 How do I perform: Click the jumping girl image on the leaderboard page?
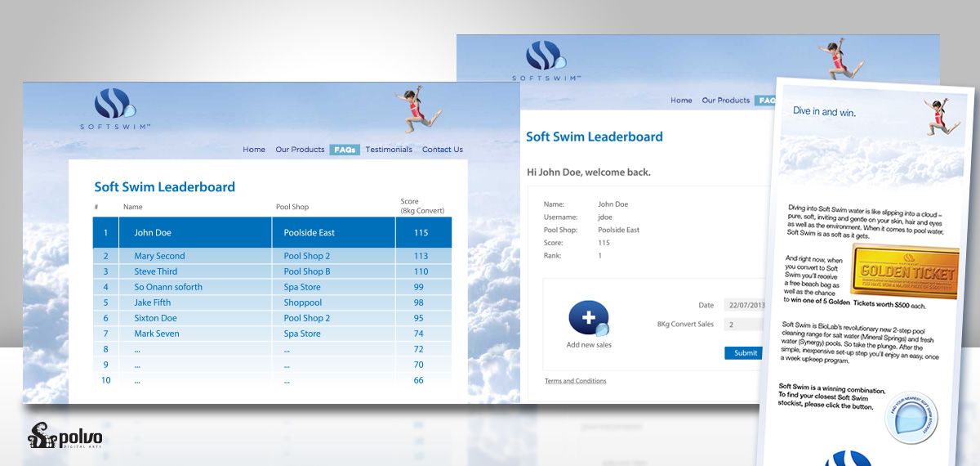417,109
